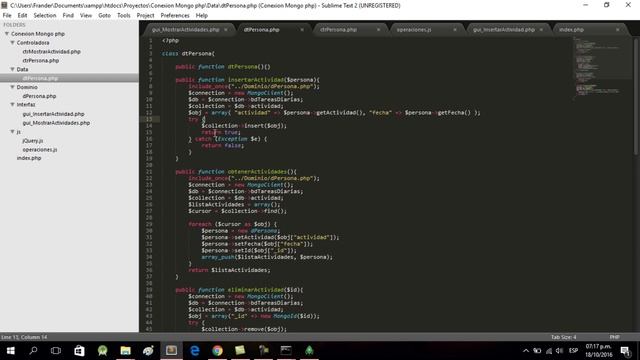The height and width of the screenshot is (360, 640).
Task: Collapse the Data folder
Action: tap(12, 69)
